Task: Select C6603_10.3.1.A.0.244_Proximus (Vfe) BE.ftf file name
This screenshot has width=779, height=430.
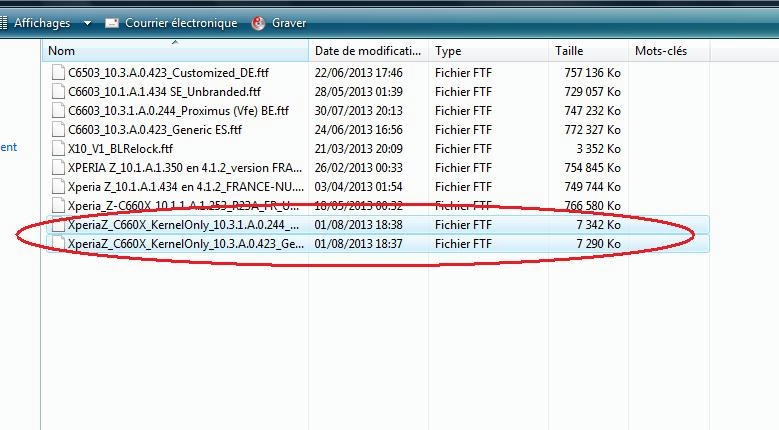Action: pos(178,111)
